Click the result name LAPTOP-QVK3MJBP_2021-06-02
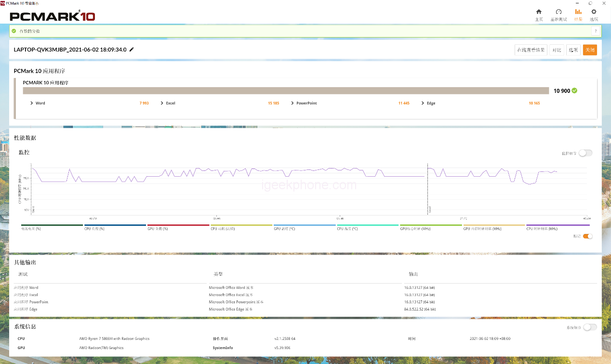The width and height of the screenshot is (611, 364). pyautogui.click(x=70, y=50)
